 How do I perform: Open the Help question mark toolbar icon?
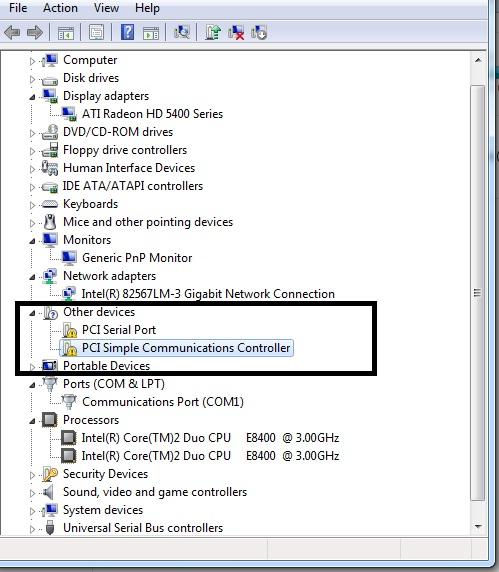[127, 32]
